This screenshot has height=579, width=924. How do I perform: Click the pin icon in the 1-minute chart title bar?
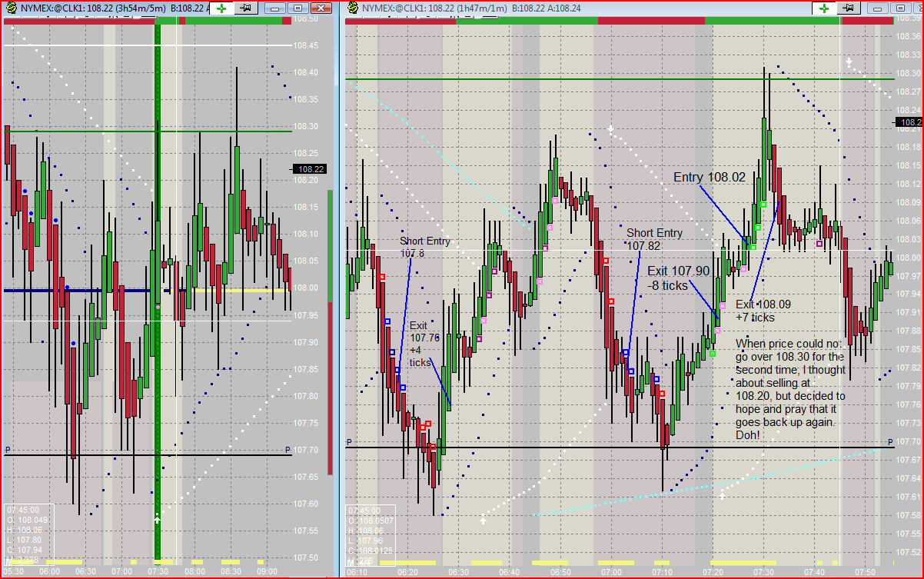pos(849,8)
